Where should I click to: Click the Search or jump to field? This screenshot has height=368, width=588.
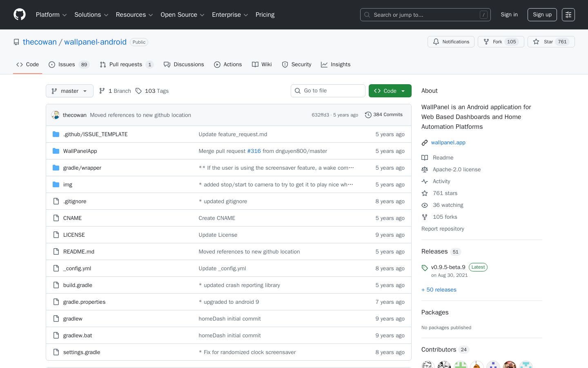point(425,15)
